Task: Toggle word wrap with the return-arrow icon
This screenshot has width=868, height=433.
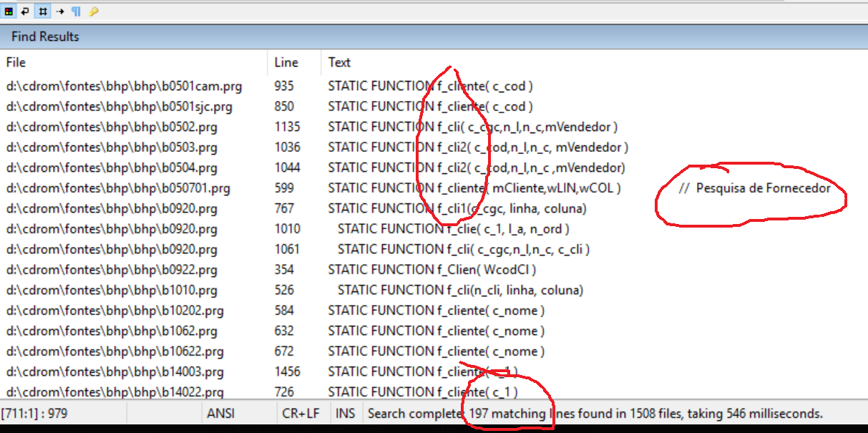Action: pos(25,11)
